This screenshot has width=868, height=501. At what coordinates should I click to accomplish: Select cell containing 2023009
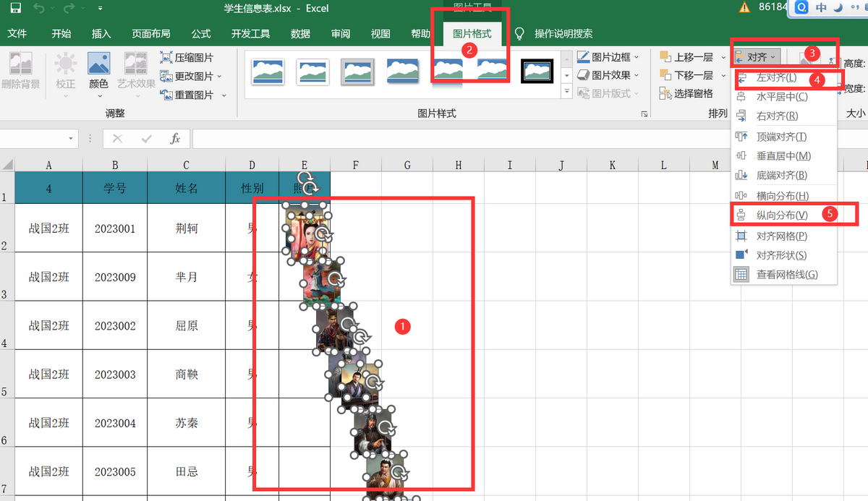[x=115, y=277]
